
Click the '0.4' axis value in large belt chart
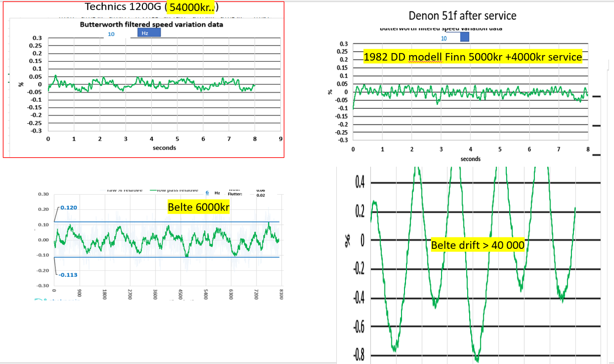click(359, 183)
